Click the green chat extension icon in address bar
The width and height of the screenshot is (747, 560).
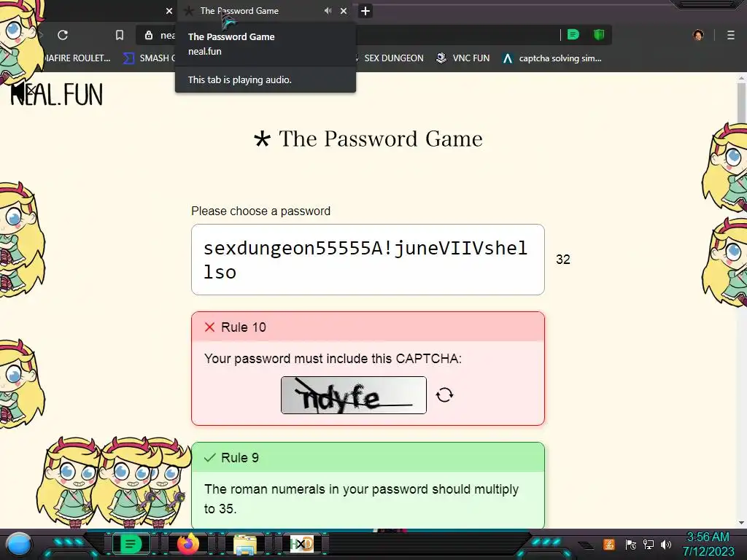tap(573, 35)
